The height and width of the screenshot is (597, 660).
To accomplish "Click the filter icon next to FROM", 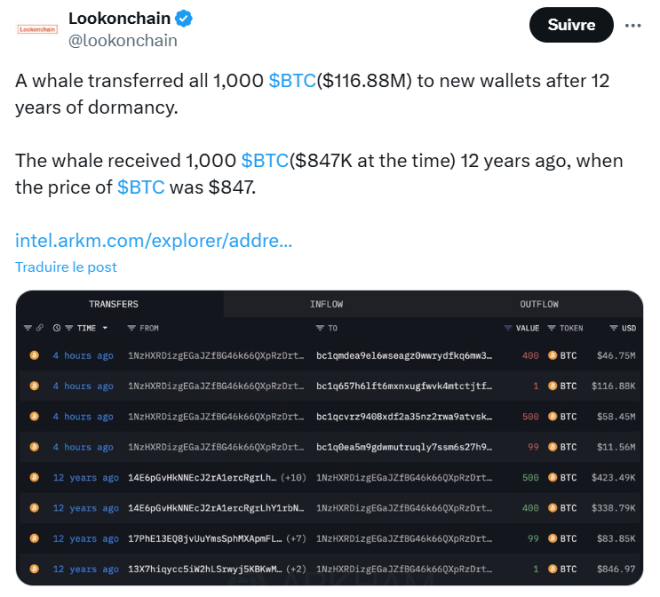I will [x=132, y=328].
